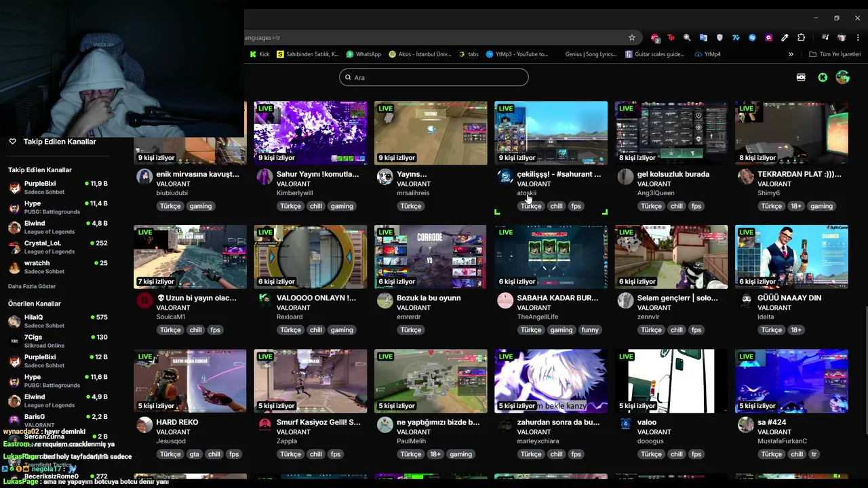Open the TEKRARDAN PLAT stream title
Image resolution: width=868 pixels, height=488 pixels.
(x=799, y=174)
